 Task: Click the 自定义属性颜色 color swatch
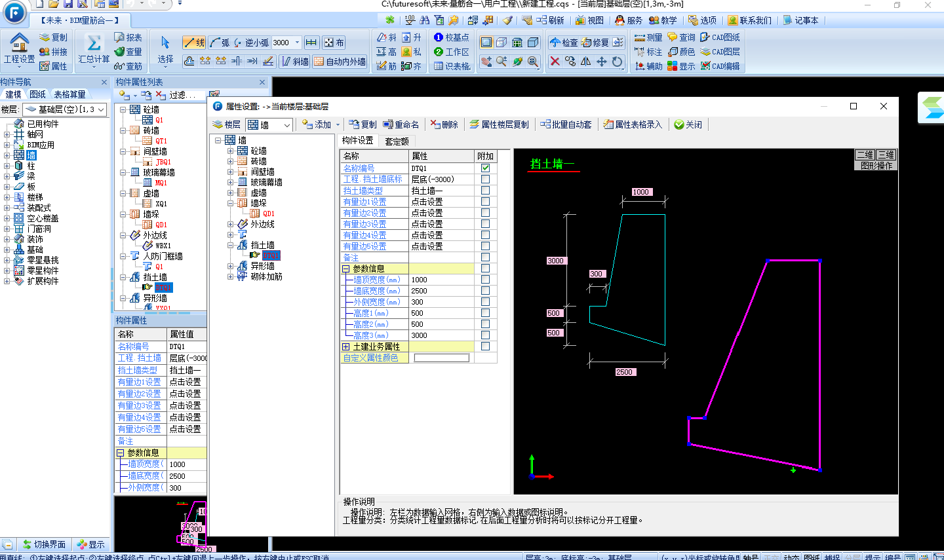(x=441, y=358)
